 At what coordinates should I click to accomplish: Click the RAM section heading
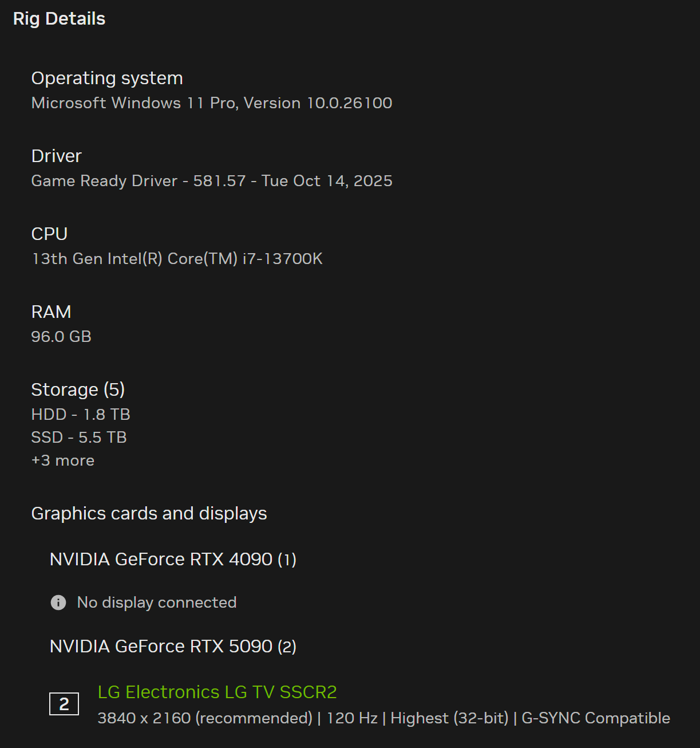pyautogui.click(x=51, y=312)
